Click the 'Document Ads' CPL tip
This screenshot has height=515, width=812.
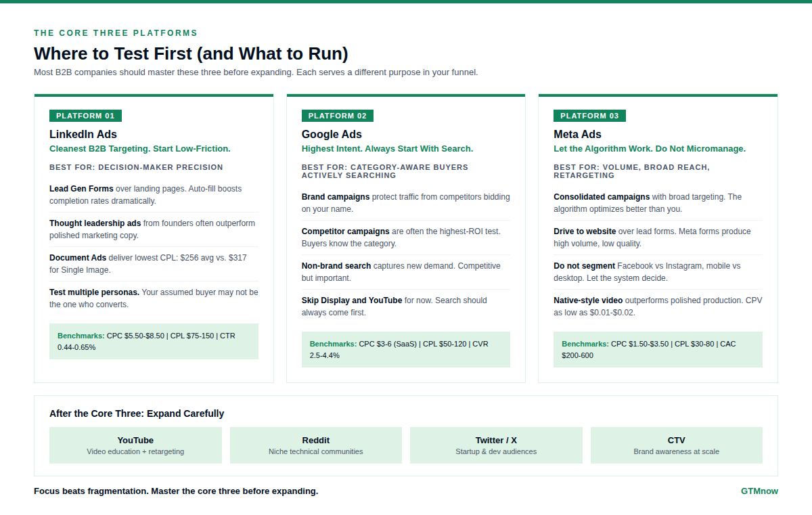pos(154,264)
